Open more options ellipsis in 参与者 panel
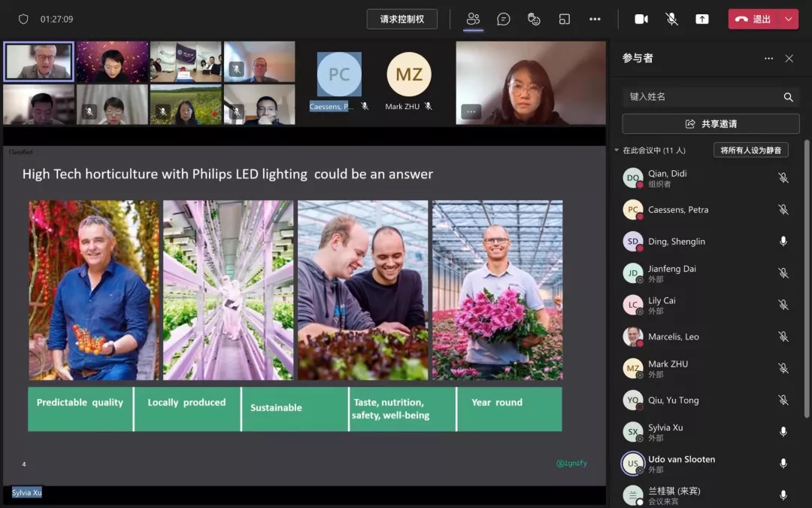This screenshot has height=508, width=812. click(x=769, y=59)
